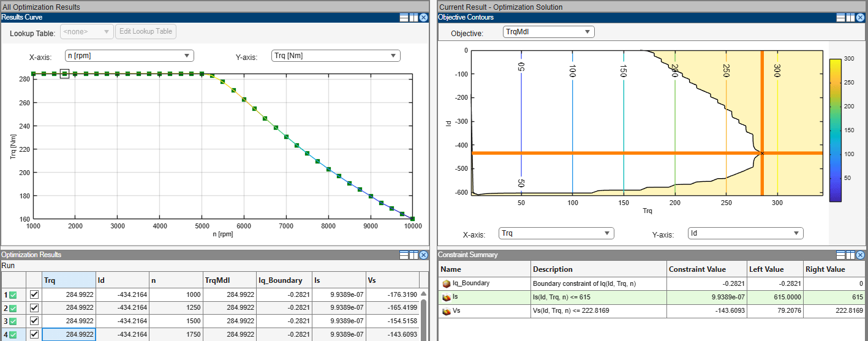Select the Vs column header in results table
868x341 pixels.
click(x=392, y=280)
